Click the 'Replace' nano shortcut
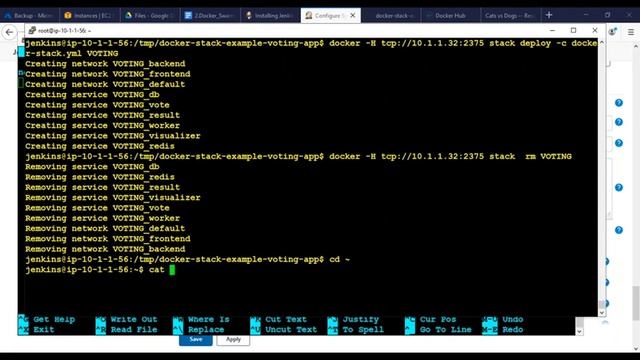Viewport: 640px width, 360px height. pos(206,329)
